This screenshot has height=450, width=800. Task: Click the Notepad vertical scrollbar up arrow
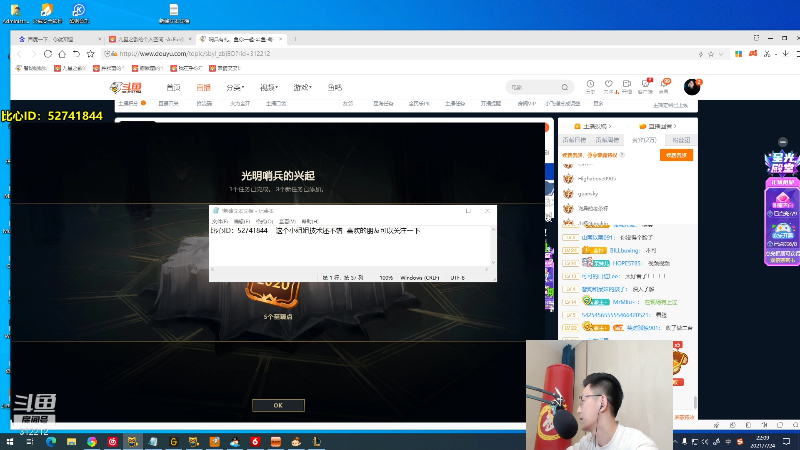[493, 230]
